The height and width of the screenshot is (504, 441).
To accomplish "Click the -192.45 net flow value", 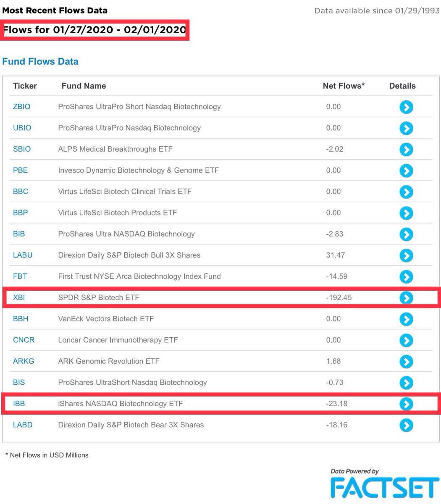I will [339, 297].
